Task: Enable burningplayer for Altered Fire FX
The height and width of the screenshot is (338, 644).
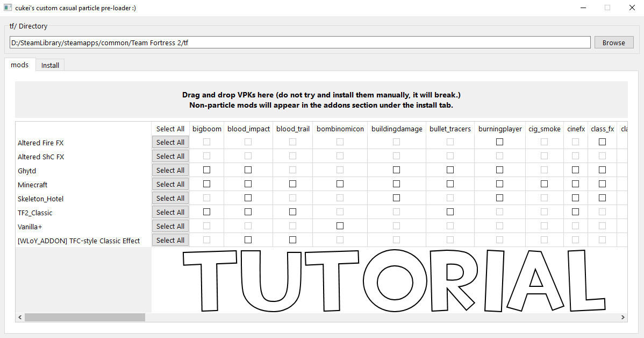Action: tap(499, 142)
